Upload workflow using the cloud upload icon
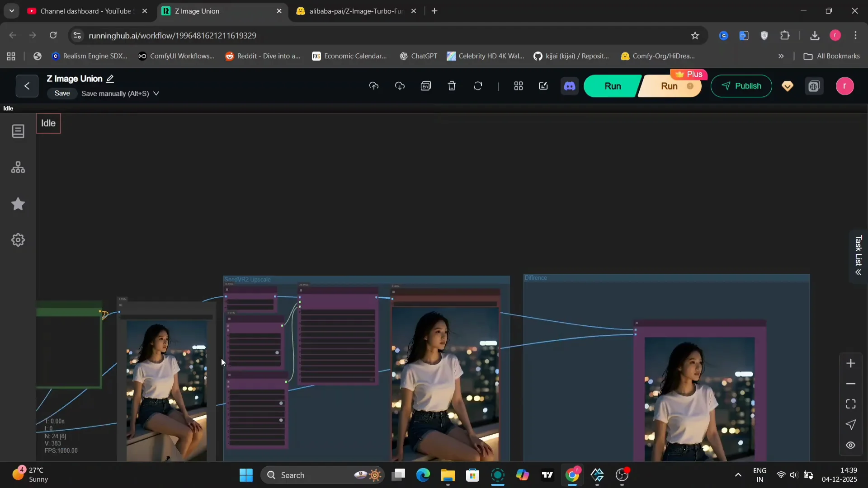The image size is (868, 488). click(374, 86)
